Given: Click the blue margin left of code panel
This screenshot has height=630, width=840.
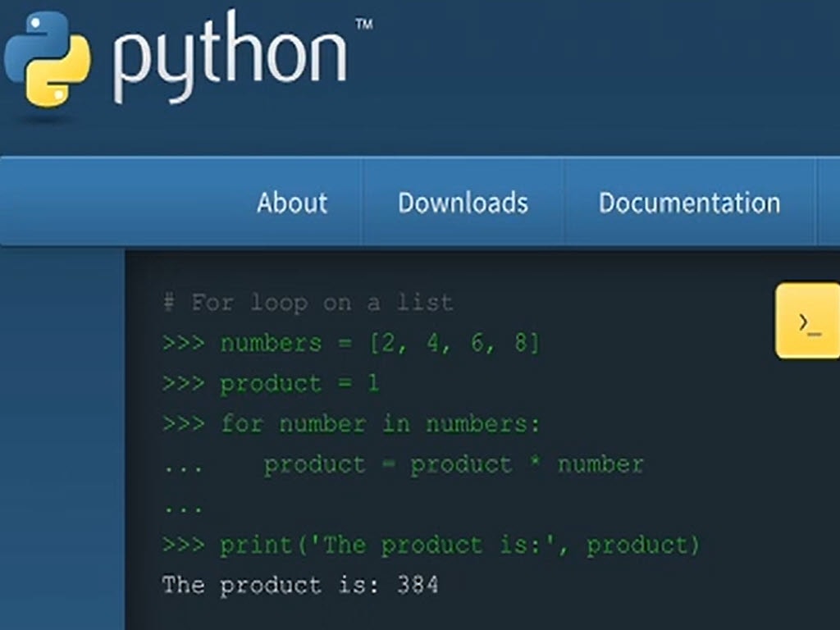Looking at the screenshot, I should 62,435.
